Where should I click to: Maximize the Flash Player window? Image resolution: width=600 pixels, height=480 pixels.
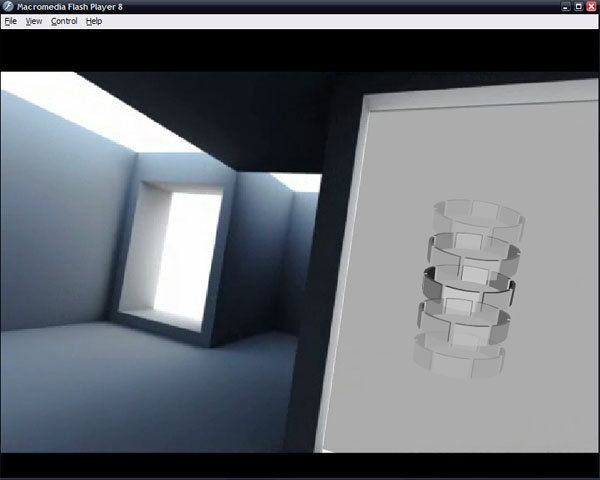pyautogui.click(x=579, y=7)
